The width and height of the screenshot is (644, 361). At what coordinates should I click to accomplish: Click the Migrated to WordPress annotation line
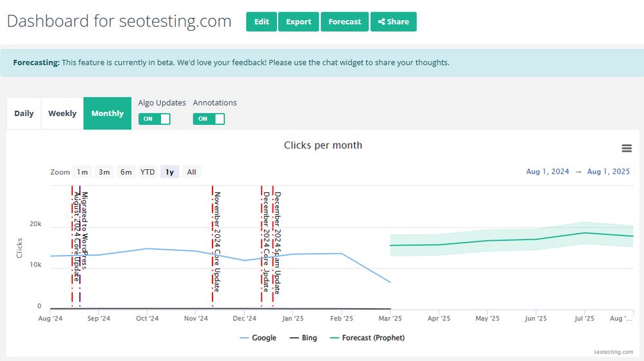(x=80, y=246)
